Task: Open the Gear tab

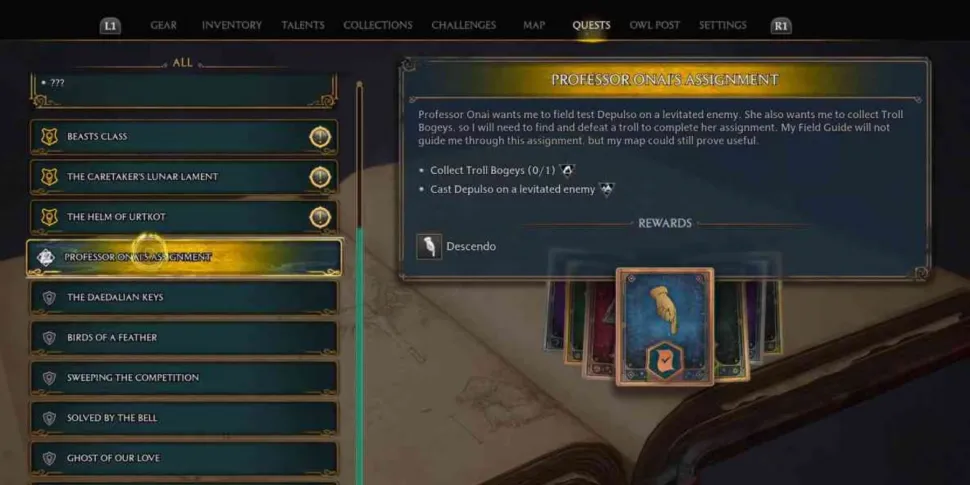Action: coord(163,25)
